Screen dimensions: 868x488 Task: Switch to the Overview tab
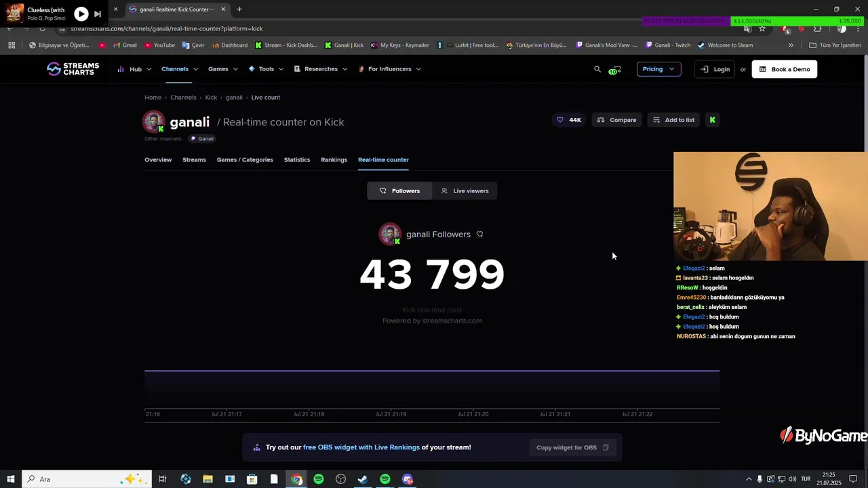tap(158, 160)
